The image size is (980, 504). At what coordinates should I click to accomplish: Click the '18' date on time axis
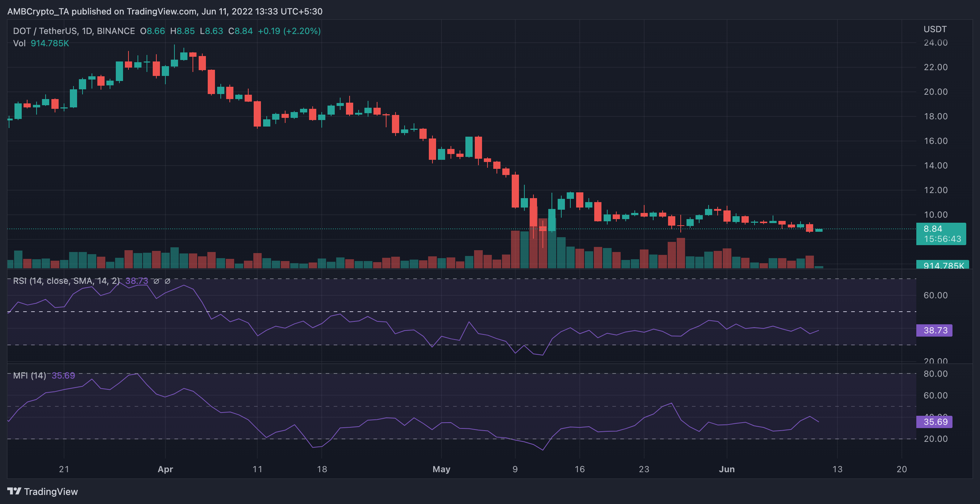pyautogui.click(x=322, y=469)
